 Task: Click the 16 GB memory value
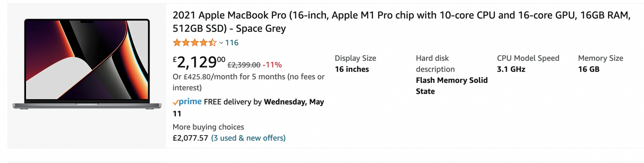pos(589,69)
